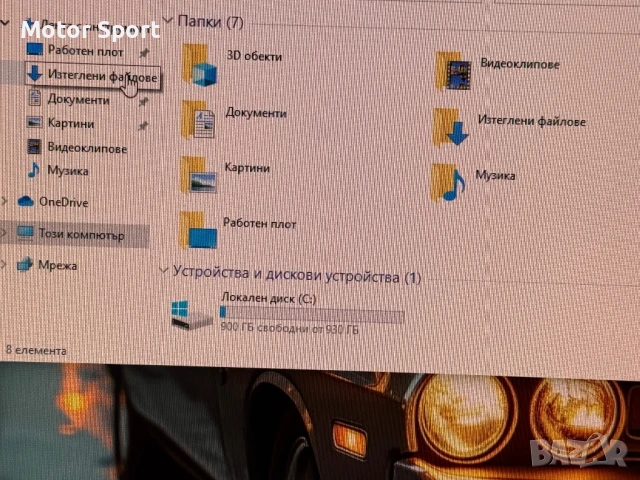Click the Локален диск (C:) capacity bar

[x=312, y=315]
